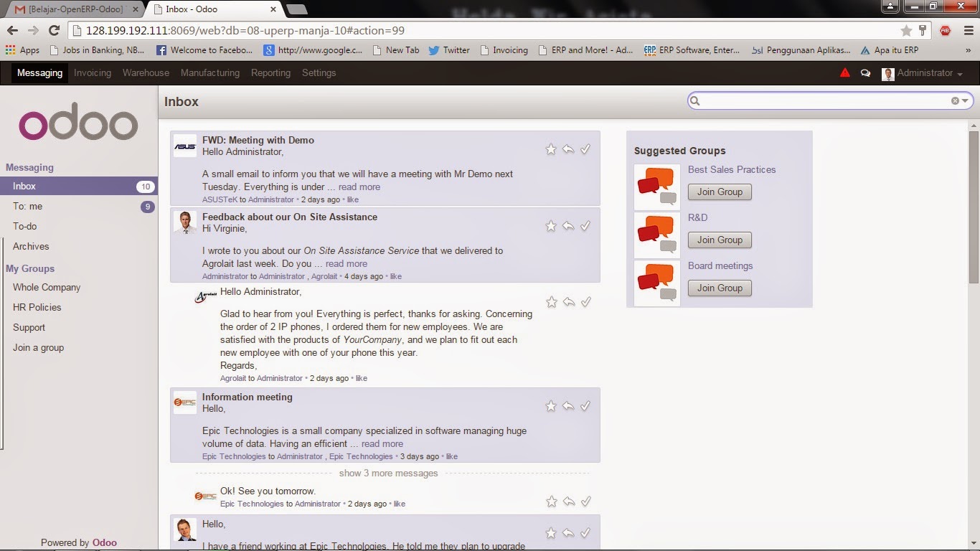Select the Messaging top menu
The image size is (980, 551).
click(39, 72)
